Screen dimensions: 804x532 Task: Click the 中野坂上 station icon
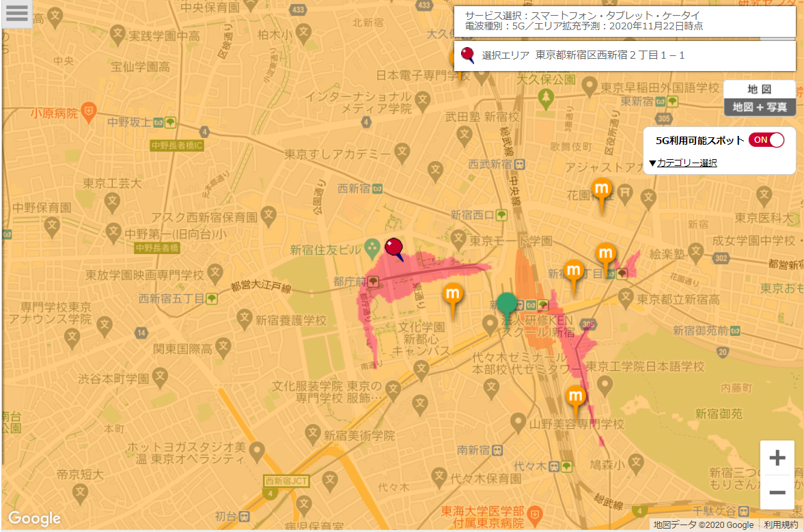pos(164,122)
